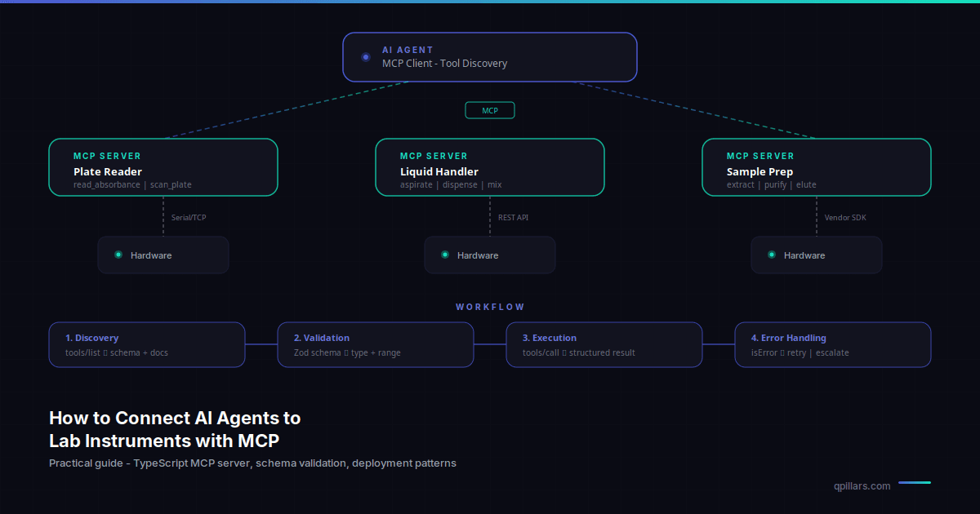Click the Liquid Handler MCP server node
This screenshot has height=514, width=980.
tap(490, 167)
